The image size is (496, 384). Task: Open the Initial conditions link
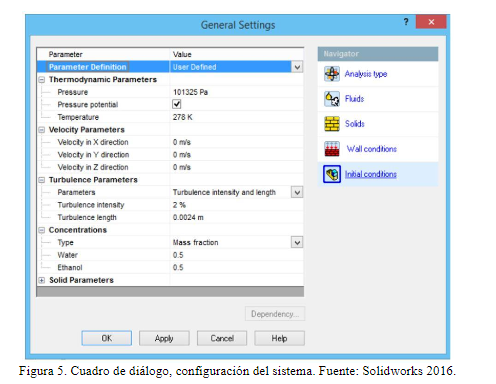tap(371, 174)
